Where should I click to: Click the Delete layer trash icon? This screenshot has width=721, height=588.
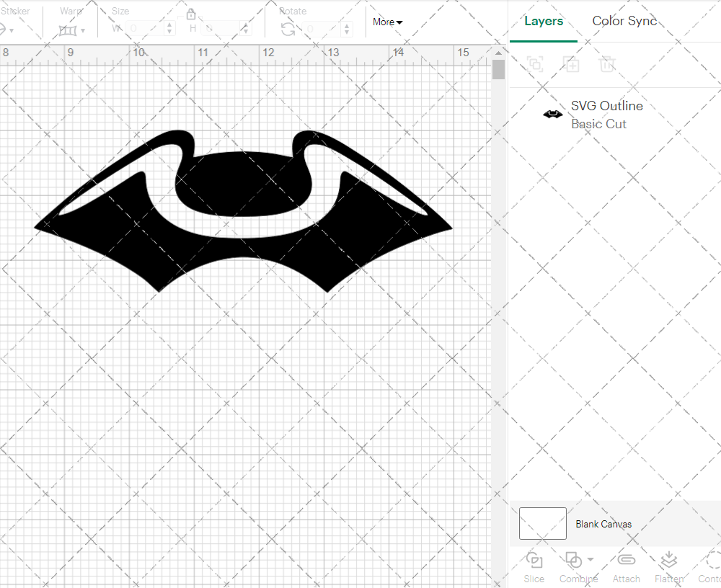pyautogui.click(x=607, y=64)
